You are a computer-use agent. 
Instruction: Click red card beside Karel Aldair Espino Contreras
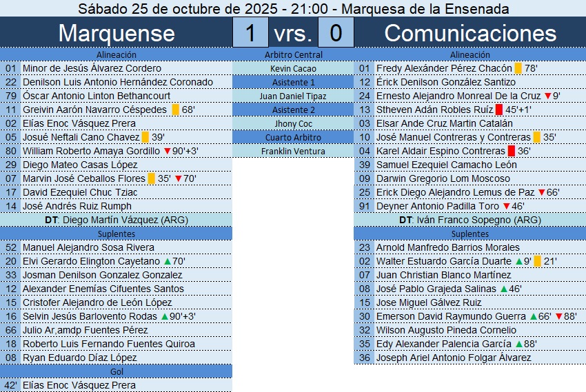(511, 151)
